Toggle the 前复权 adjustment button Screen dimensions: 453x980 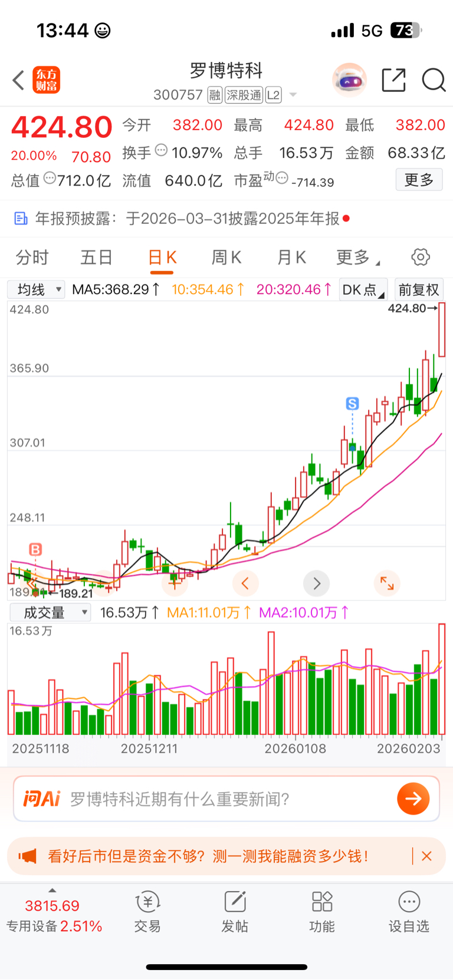419,289
